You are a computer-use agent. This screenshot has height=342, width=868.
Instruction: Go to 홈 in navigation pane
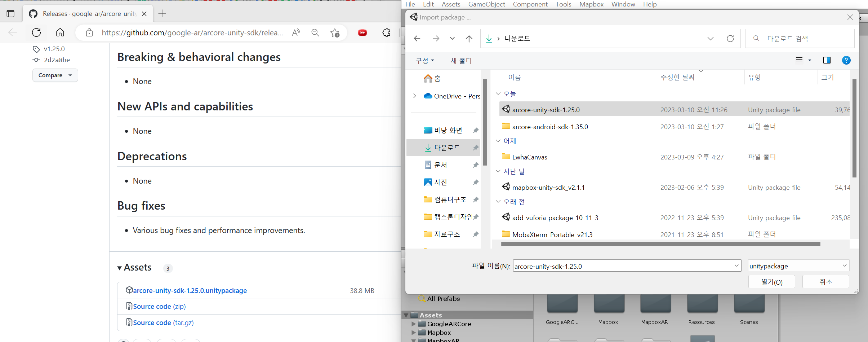[432, 78]
